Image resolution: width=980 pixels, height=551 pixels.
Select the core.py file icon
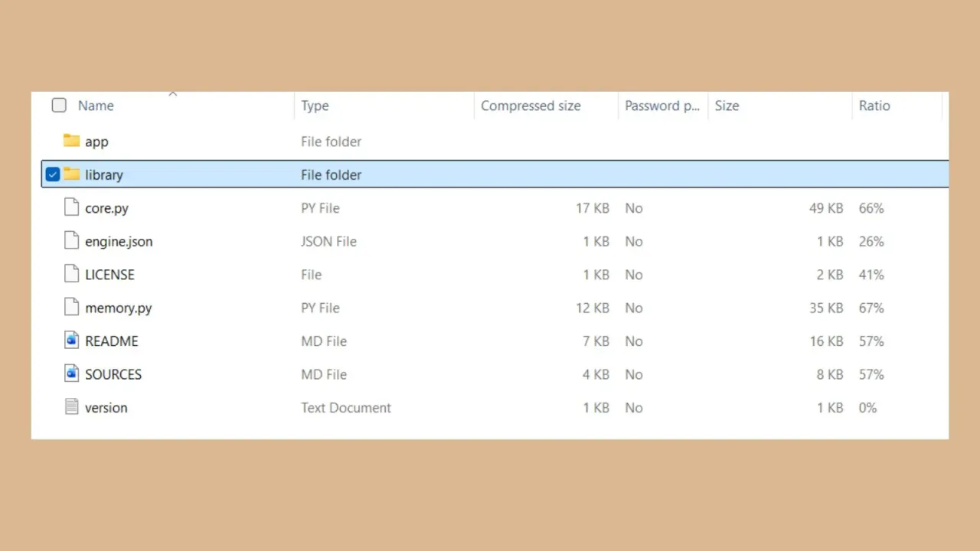tap(71, 207)
